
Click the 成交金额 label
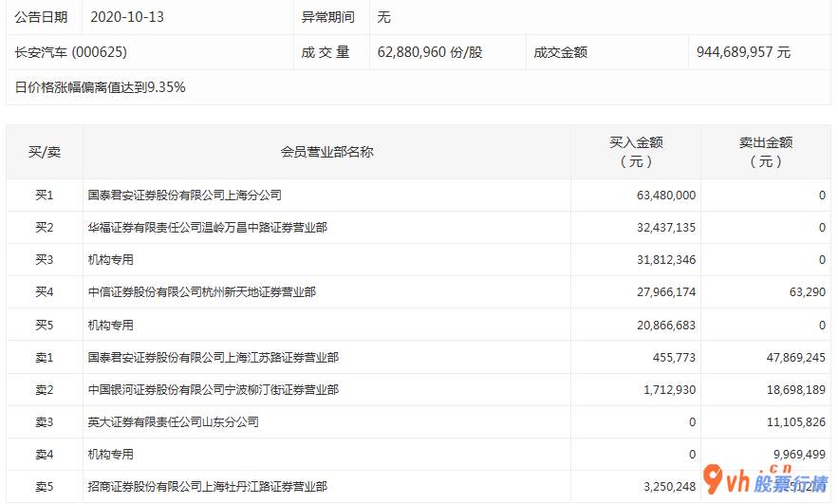tap(561, 52)
